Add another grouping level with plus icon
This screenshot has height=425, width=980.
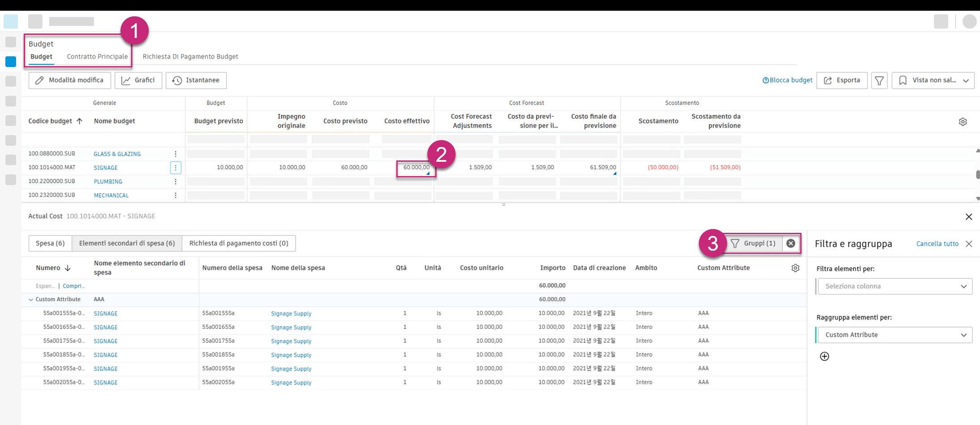[x=824, y=356]
